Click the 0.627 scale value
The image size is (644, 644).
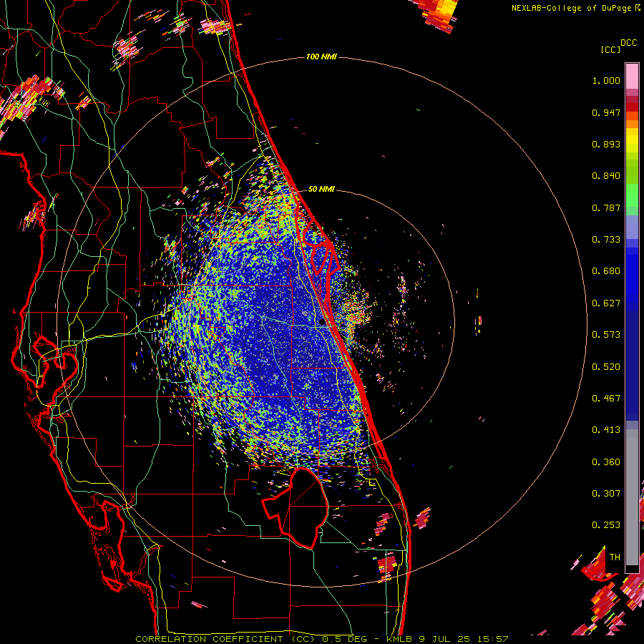[x=606, y=303]
